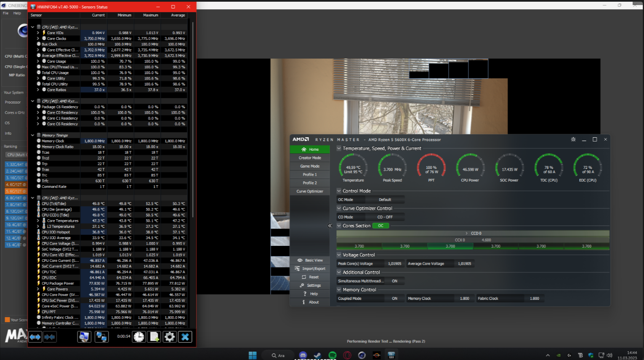Screen dimensions: 644x360
Task: Toggle the green OC switch in Cores Section
Action: click(x=381, y=226)
